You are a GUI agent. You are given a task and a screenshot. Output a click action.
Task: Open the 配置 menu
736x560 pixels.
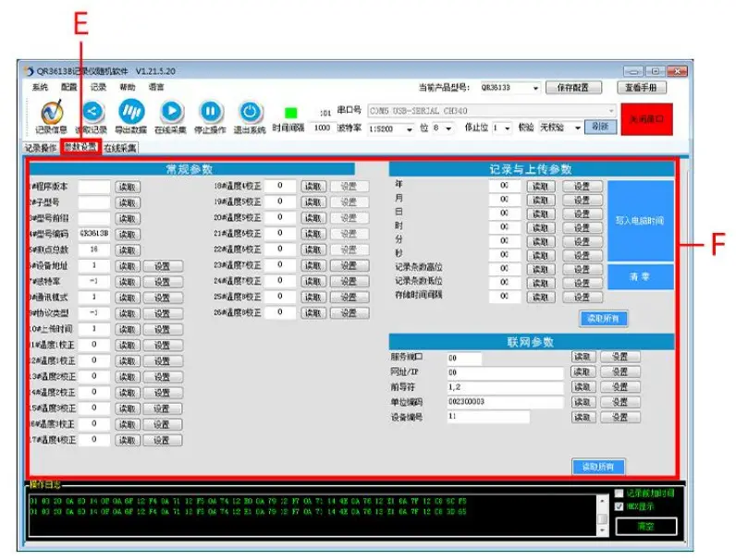point(69,87)
